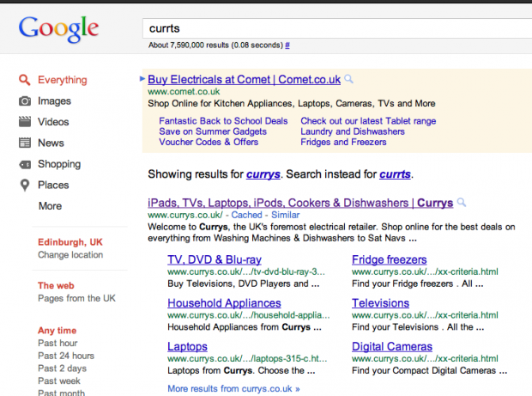The width and height of the screenshot is (532, 396).
Task: Open Voucher Codes & Offers link
Action: [x=209, y=142]
